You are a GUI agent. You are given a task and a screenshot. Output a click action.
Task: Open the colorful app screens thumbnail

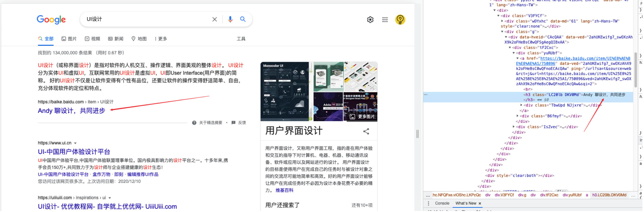361,77
